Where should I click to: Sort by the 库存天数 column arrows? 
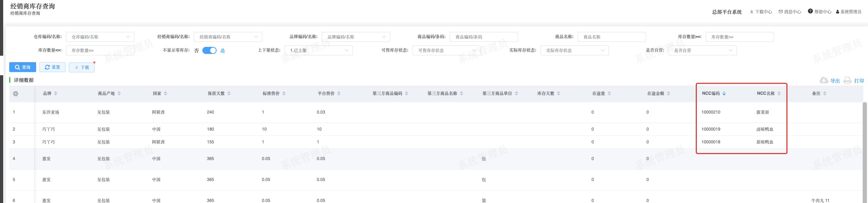tap(559, 93)
